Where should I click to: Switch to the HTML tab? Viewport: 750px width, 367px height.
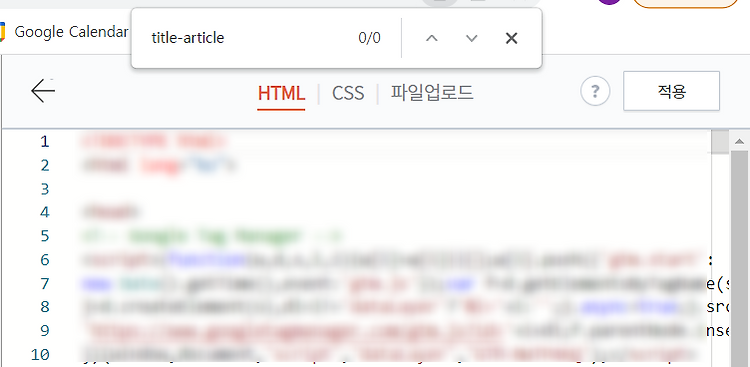click(x=281, y=93)
